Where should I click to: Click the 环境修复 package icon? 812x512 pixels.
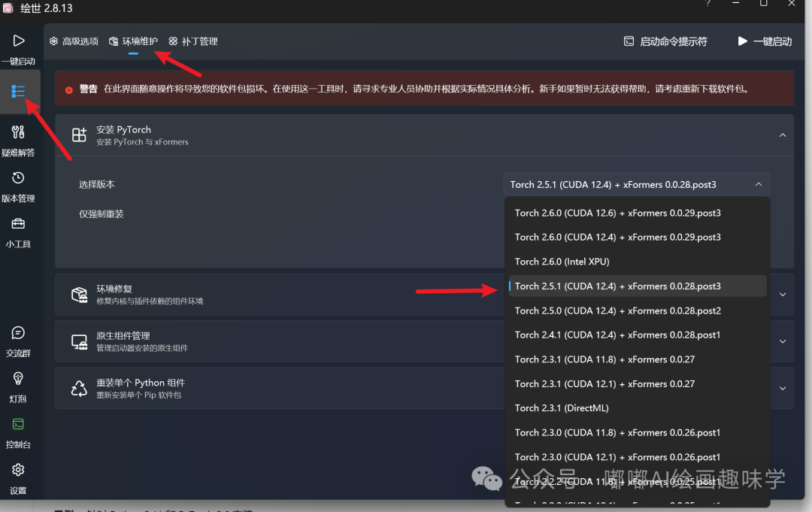coord(79,294)
